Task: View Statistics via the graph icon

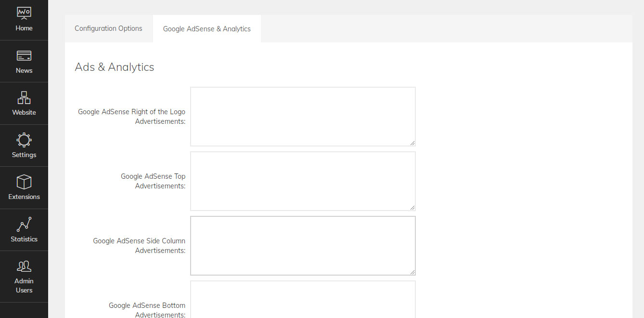Action: 24,224
